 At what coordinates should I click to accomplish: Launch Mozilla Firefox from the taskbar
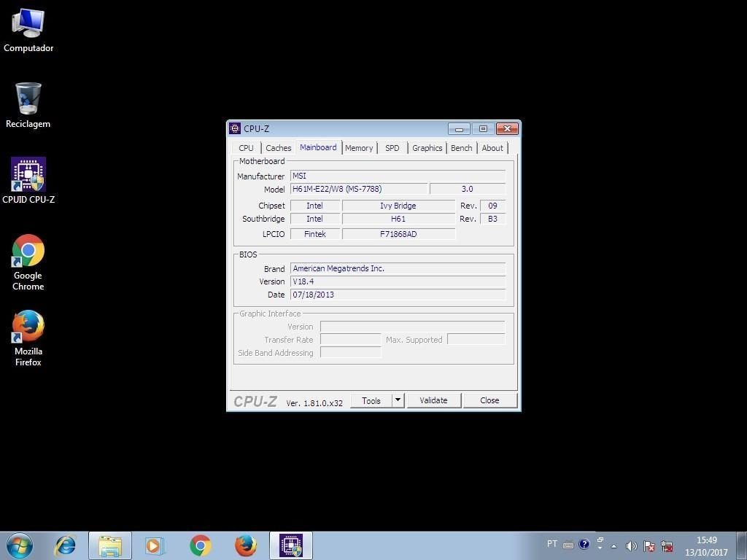coord(246,545)
